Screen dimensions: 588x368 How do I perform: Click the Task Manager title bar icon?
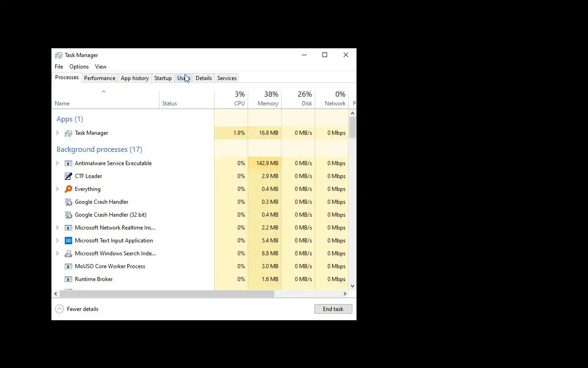pos(59,55)
